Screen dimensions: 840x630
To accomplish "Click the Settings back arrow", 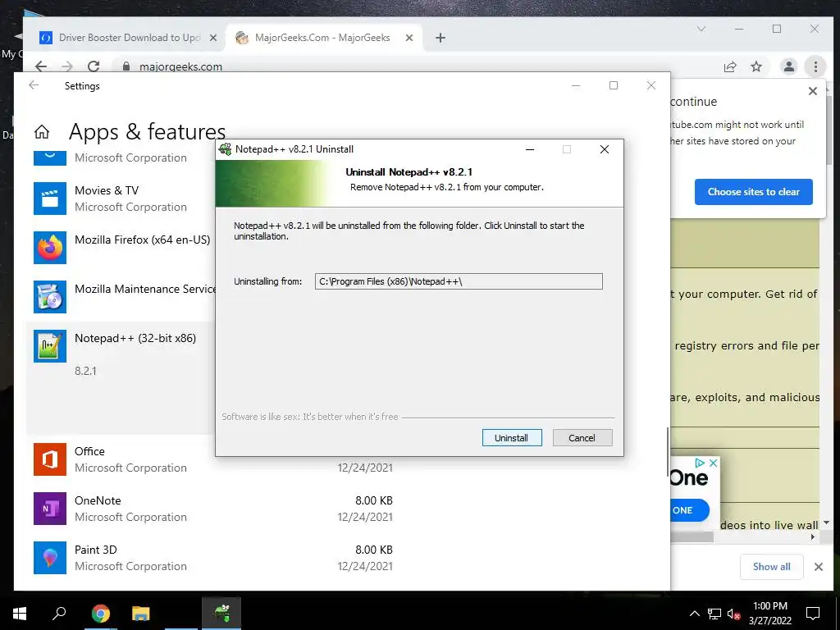I will 34,85.
